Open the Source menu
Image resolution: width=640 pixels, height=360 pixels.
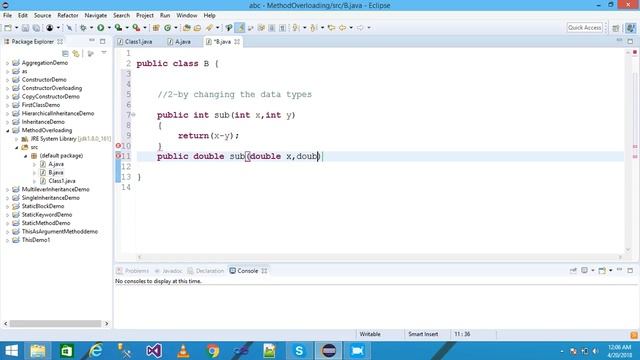[42, 16]
